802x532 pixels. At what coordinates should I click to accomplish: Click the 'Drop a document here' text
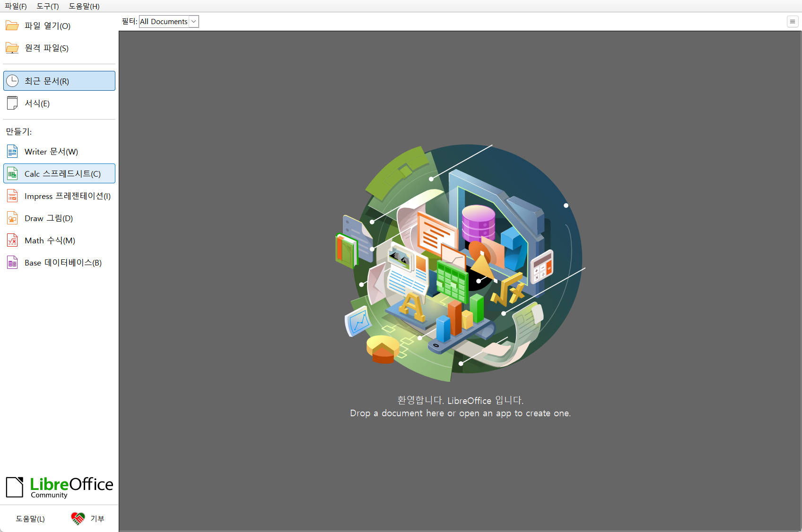[461, 413]
